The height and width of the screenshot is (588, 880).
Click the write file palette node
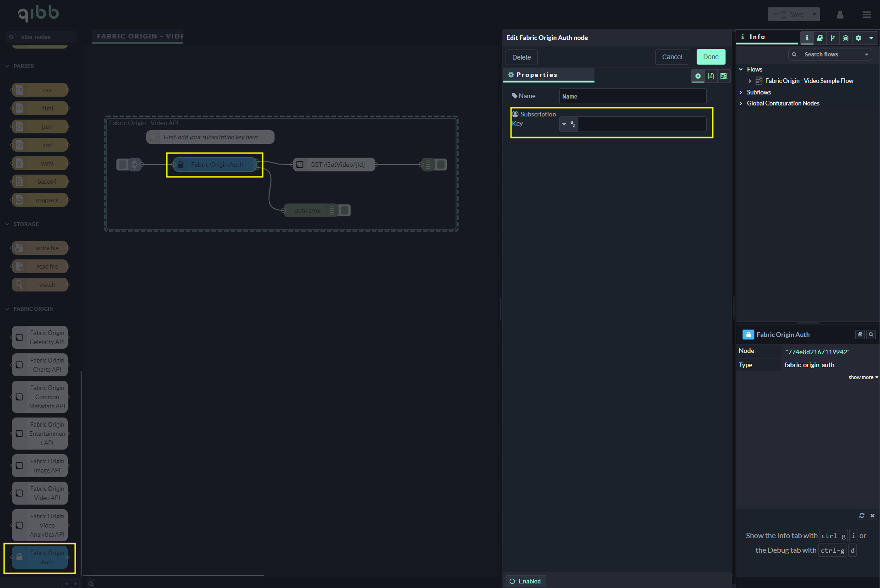click(x=40, y=248)
